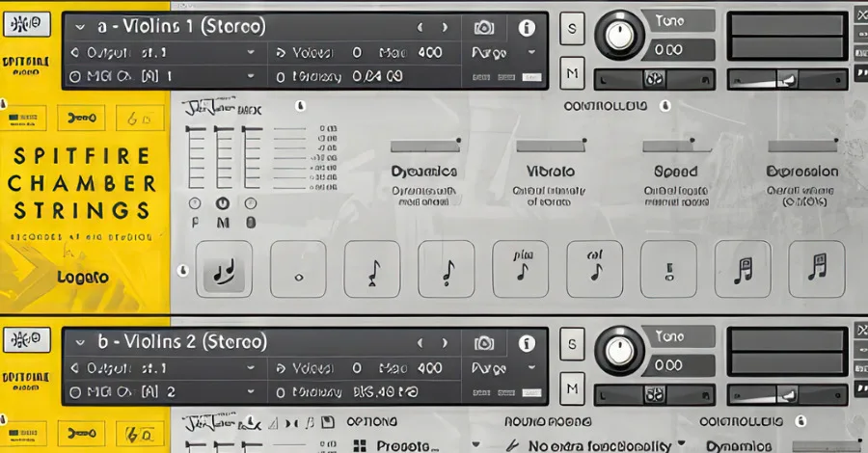Adjust the Speed slider

click(677, 146)
